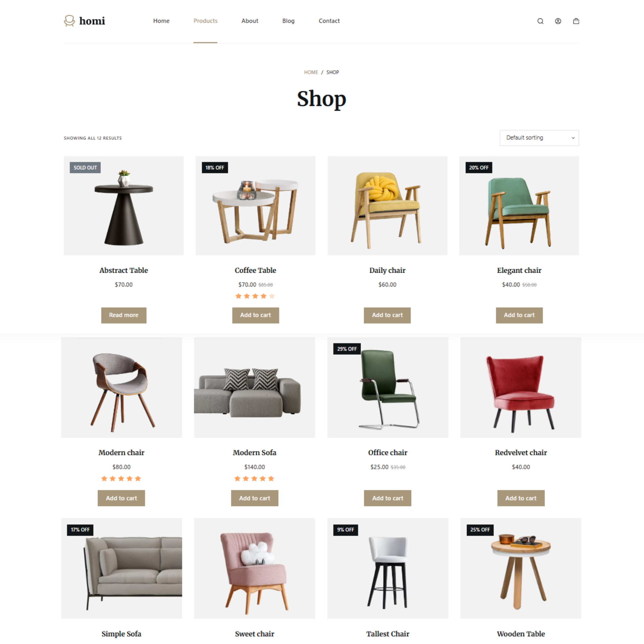Open the Redvelvet chair product title
The width and height of the screenshot is (644, 644).
pyautogui.click(x=521, y=452)
